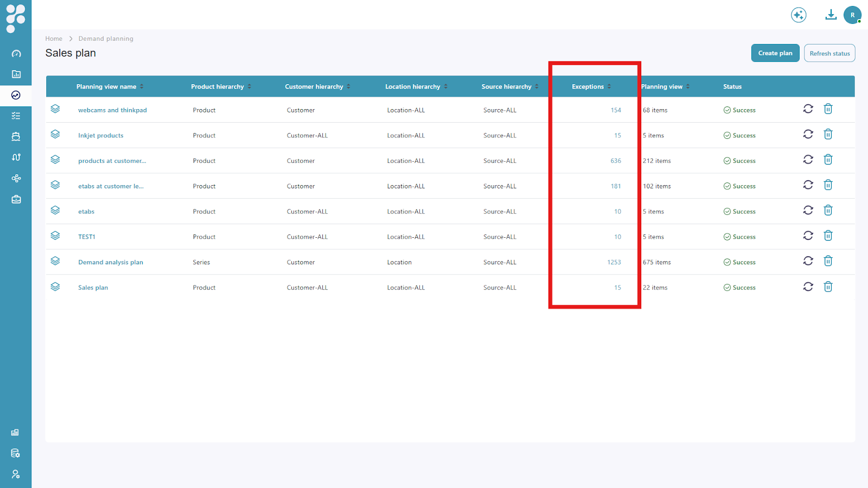Open the Sales plan link in table

tap(93, 288)
